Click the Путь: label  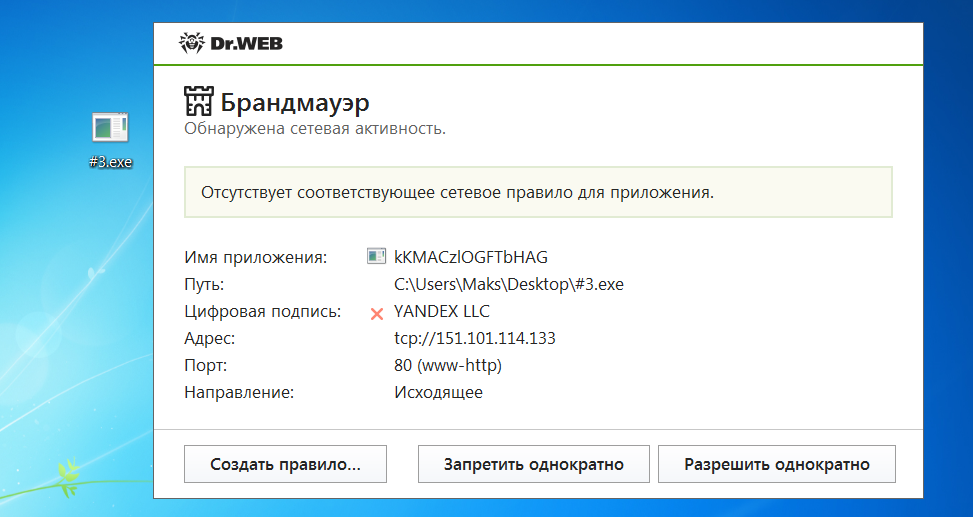(204, 284)
